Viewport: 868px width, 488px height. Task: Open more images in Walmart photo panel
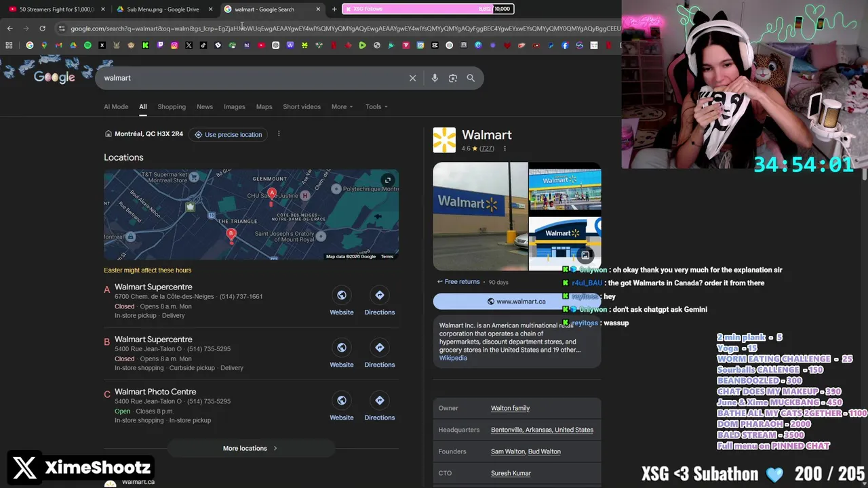coord(585,256)
